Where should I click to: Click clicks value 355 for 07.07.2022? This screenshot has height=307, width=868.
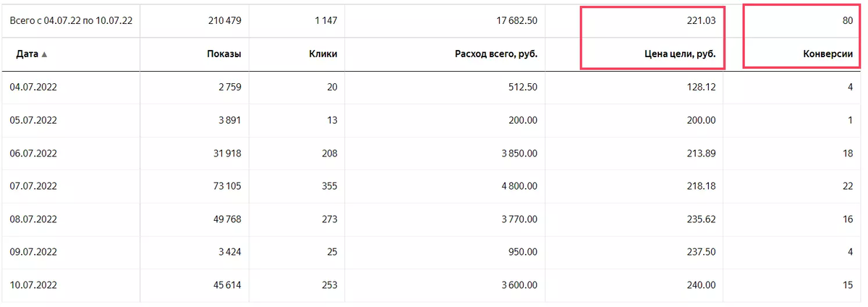(329, 186)
